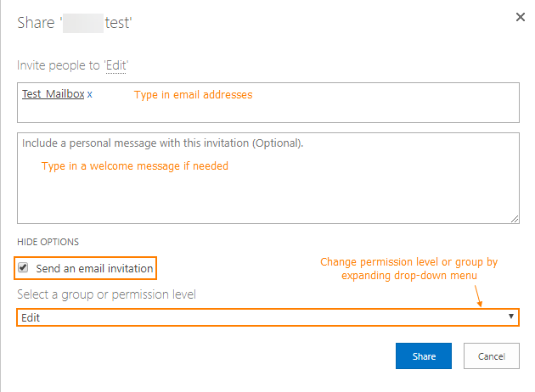Open the Test_Mailbox recipient link
The height and width of the screenshot is (392, 535).
tap(53, 93)
